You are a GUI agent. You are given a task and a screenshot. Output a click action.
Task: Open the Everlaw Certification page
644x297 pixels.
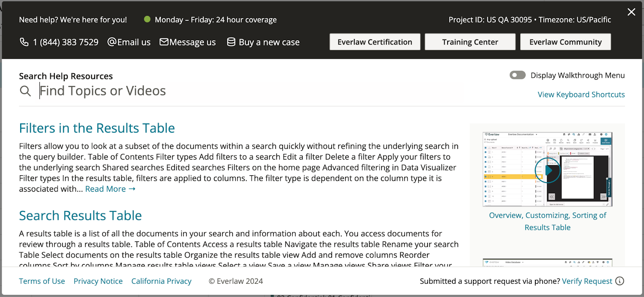click(374, 41)
